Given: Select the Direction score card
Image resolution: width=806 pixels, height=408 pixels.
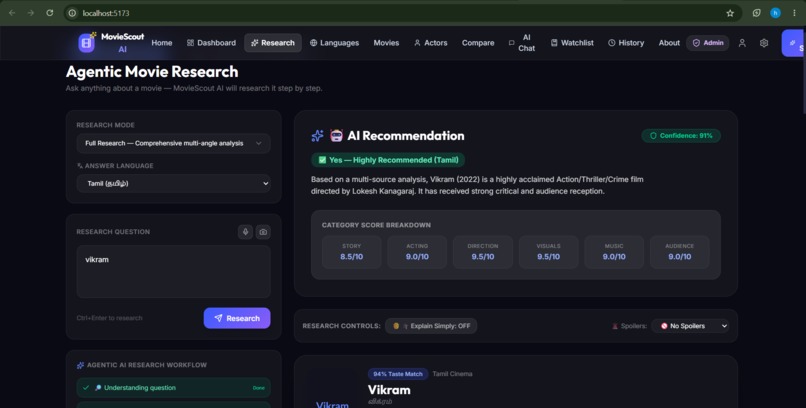Looking at the screenshot, I should [483, 252].
